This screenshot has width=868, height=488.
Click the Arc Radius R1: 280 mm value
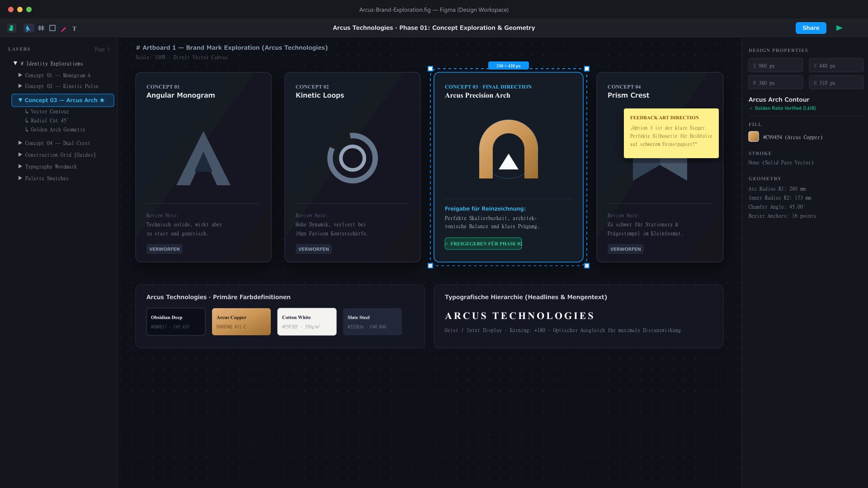tap(777, 189)
